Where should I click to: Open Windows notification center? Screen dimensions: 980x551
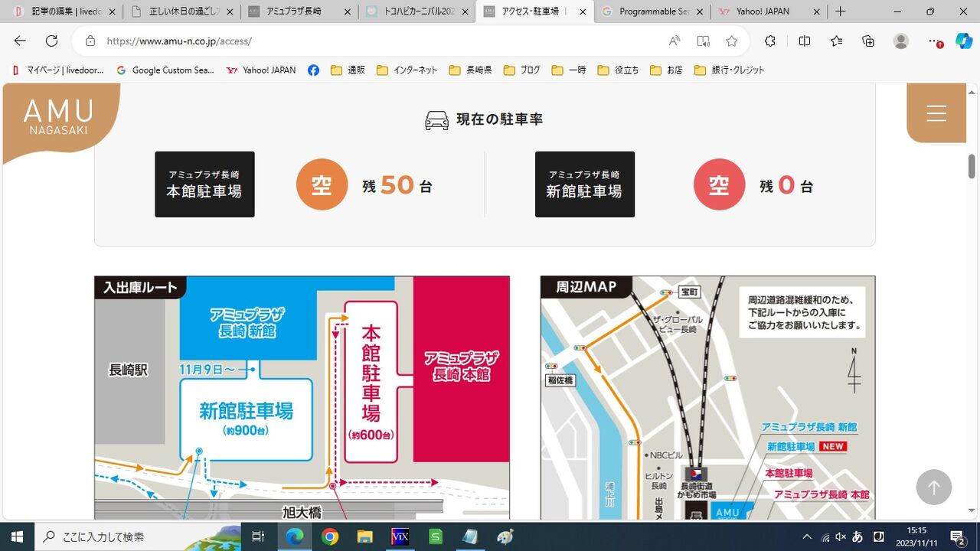[957, 536]
